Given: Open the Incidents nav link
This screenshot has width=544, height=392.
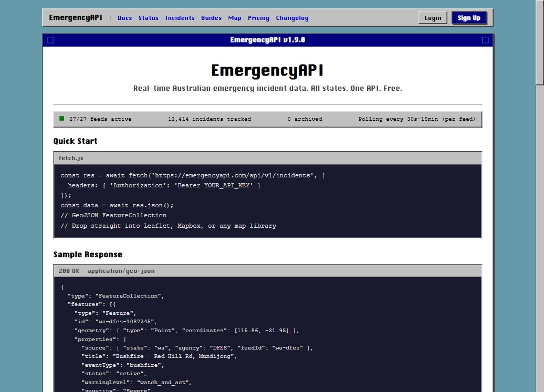Looking at the screenshot, I should [x=180, y=18].
